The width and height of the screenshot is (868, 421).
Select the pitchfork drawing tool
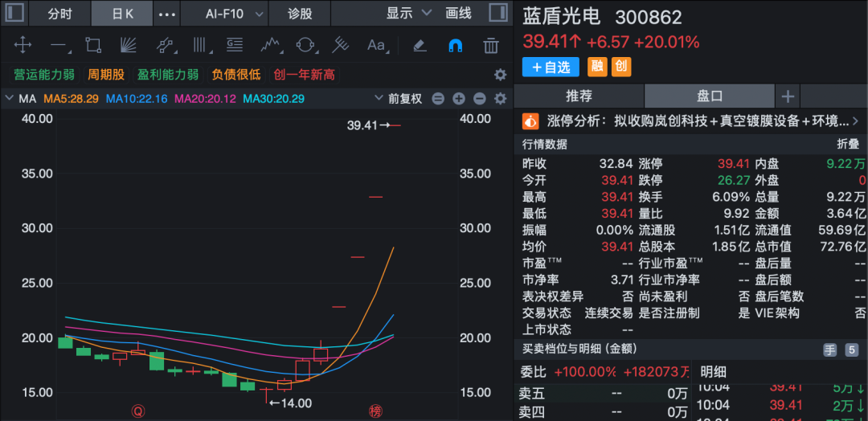[x=340, y=45]
